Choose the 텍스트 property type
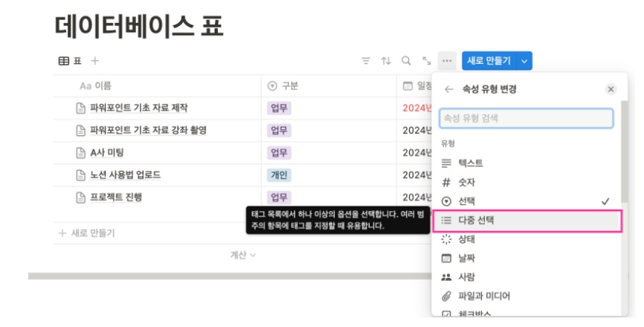This screenshot has width=644, height=327. (x=526, y=163)
